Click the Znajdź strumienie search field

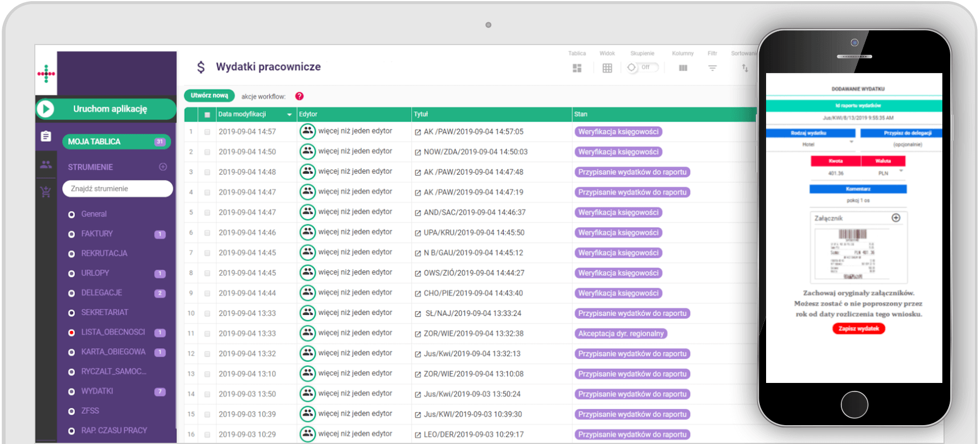click(x=118, y=189)
